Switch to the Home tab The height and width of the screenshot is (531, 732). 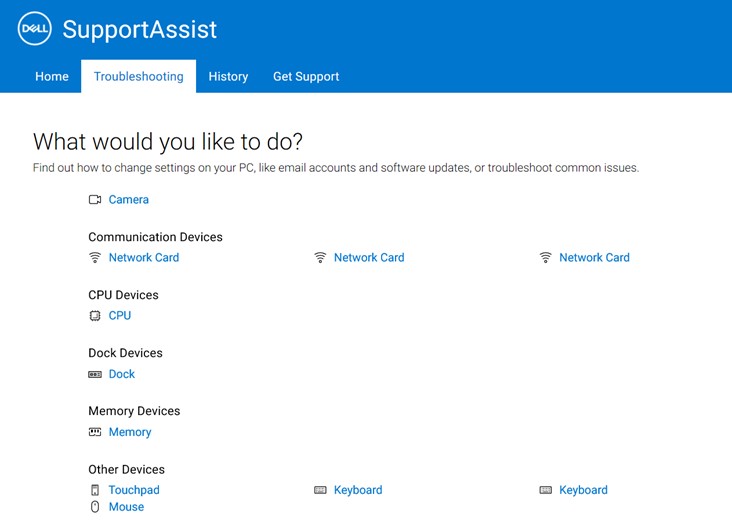52,77
